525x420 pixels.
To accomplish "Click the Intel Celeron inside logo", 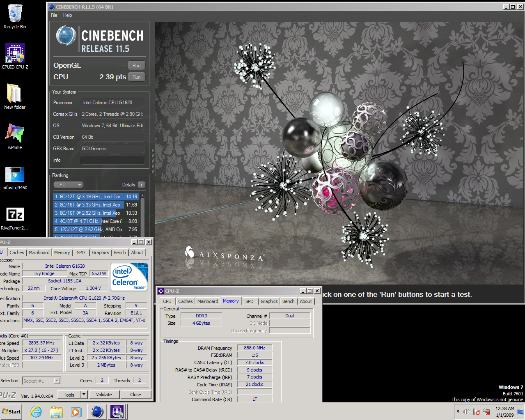I will point(129,277).
